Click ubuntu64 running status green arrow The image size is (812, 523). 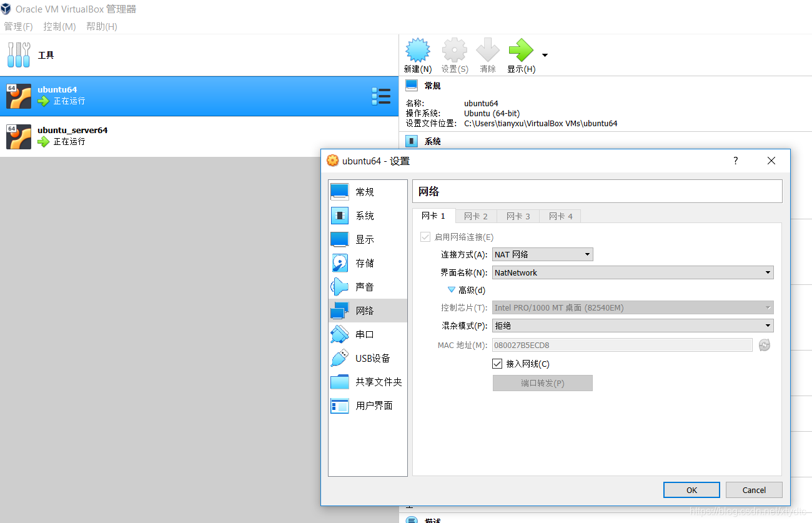pyautogui.click(x=43, y=101)
